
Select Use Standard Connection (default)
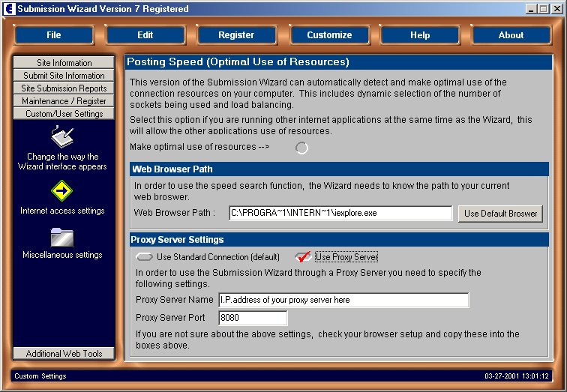click(144, 257)
